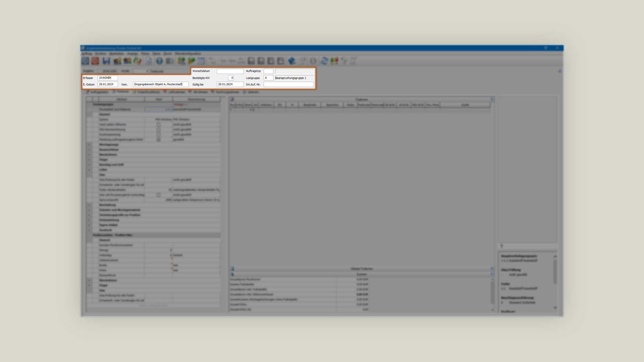
Task: Click the Int.Auf.-Nr. input field
Action: pyautogui.click(x=289, y=84)
